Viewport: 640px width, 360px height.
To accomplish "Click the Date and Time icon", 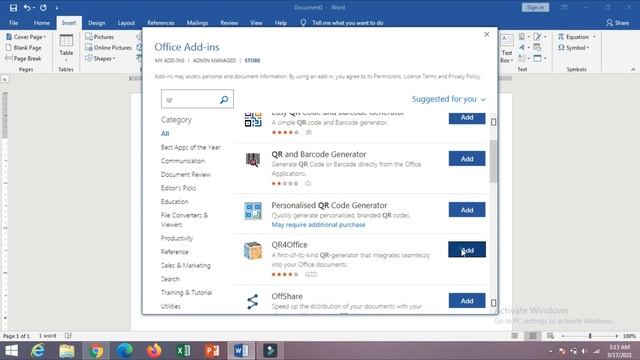I will (537, 48).
